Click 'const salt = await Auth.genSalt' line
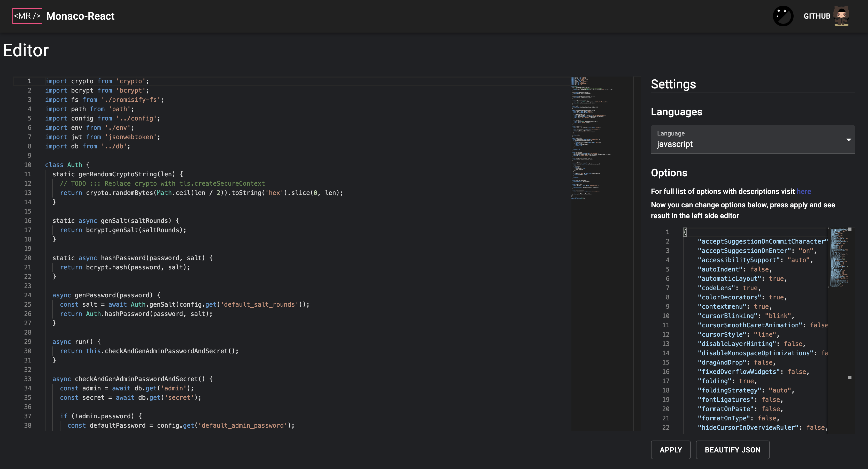Image resolution: width=868 pixels, height=469 pixels. (x=185, y=305)
